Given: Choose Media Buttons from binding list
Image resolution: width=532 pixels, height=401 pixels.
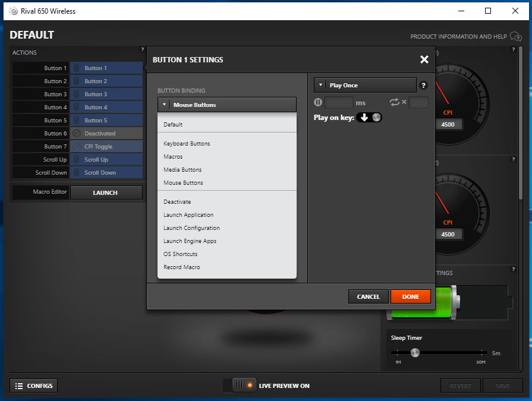Looking at the screenshot, I should coord(227,169).
